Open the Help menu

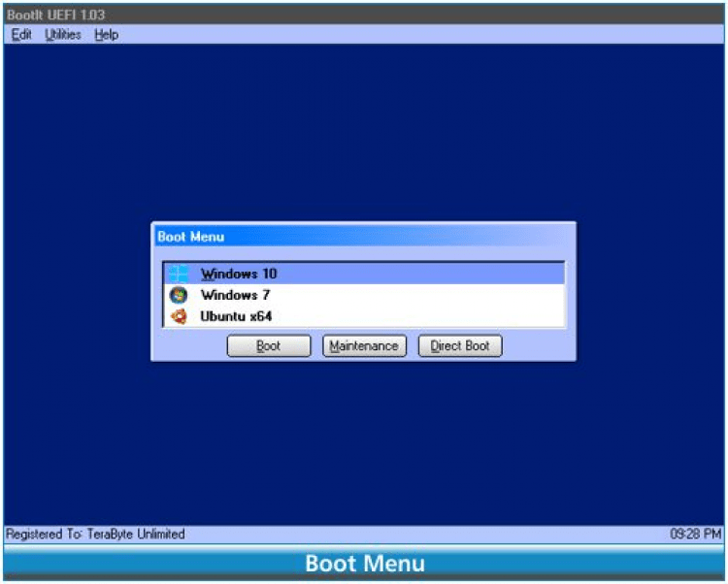tap(107, 35)
